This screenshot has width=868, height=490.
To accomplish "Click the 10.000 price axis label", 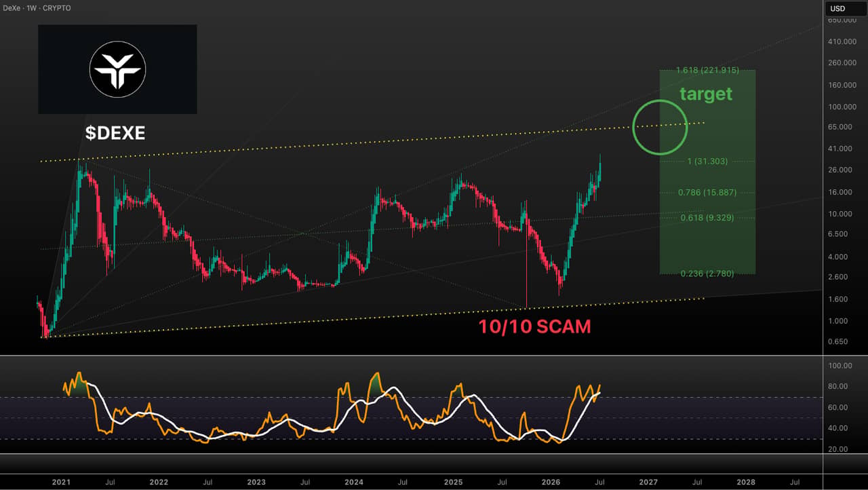I will [x=841, y=214].
